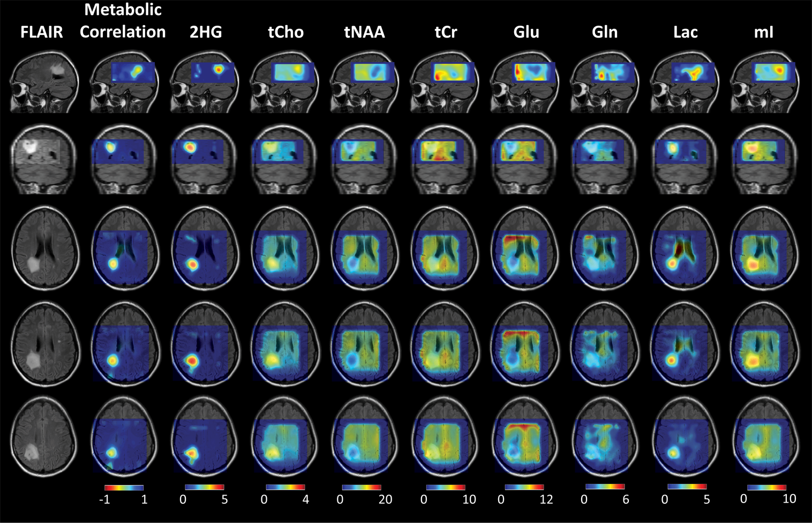Click the Lac column heading

click(x=685, y=32)
